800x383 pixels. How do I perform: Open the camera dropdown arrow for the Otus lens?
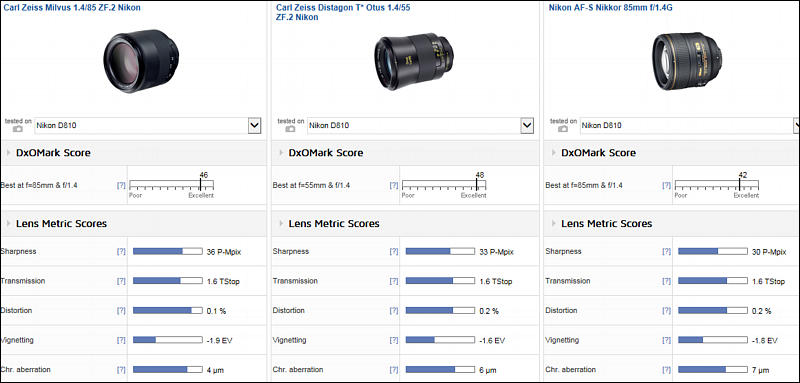click(x=527, y=125)
